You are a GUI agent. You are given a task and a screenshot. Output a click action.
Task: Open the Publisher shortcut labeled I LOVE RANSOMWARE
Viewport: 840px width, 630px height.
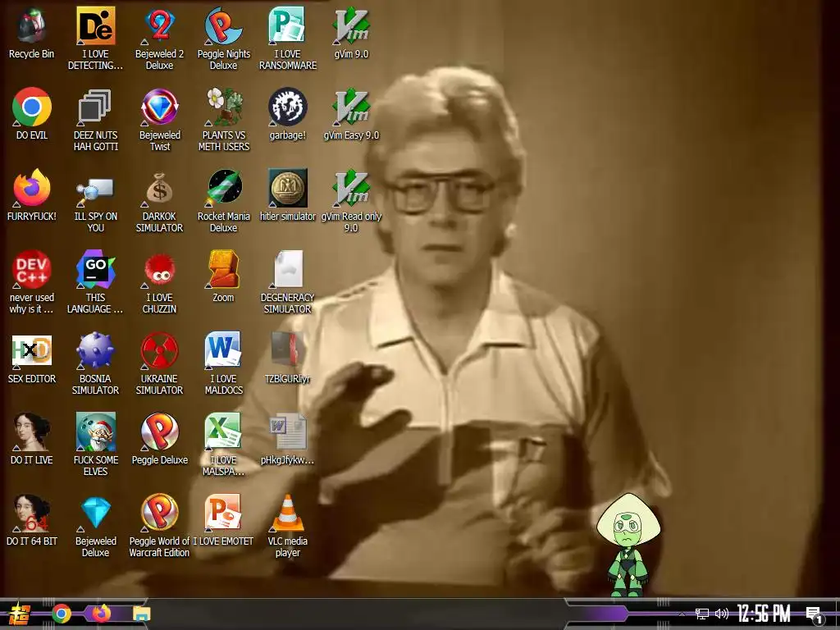[x=287, y=26]
